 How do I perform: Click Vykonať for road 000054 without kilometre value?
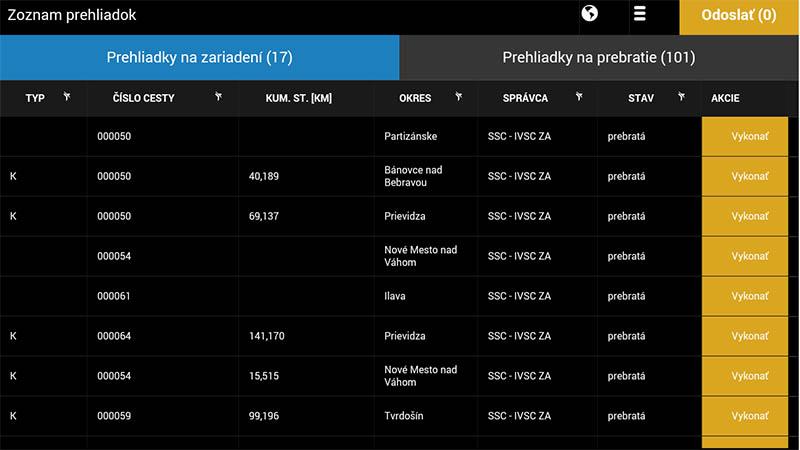coord(745,256)
